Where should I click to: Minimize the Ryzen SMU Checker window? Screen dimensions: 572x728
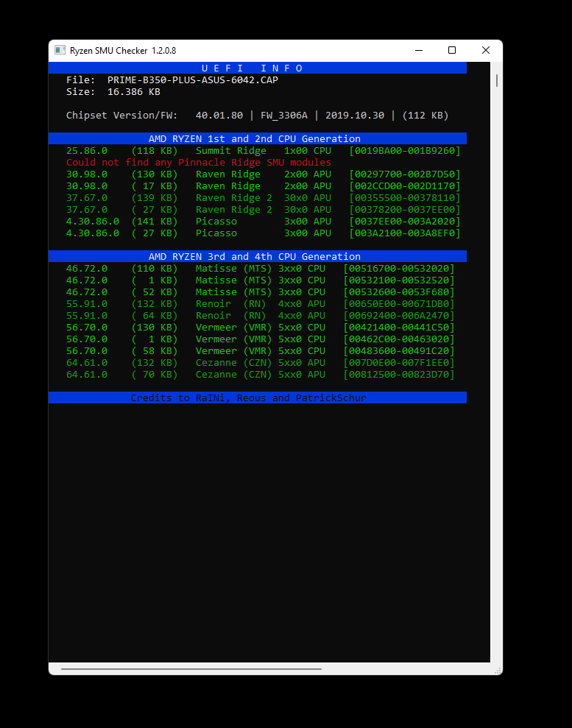419,50
